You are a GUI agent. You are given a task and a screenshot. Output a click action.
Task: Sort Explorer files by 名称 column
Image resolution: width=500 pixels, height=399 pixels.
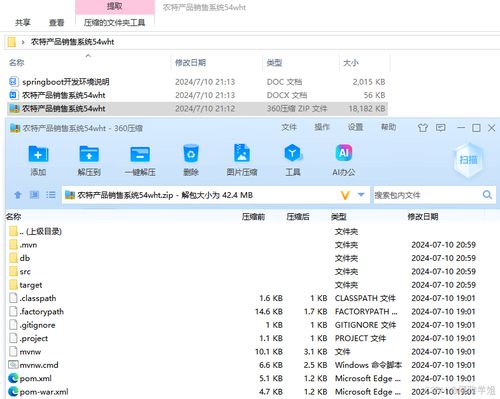click(x=16, y=63)
